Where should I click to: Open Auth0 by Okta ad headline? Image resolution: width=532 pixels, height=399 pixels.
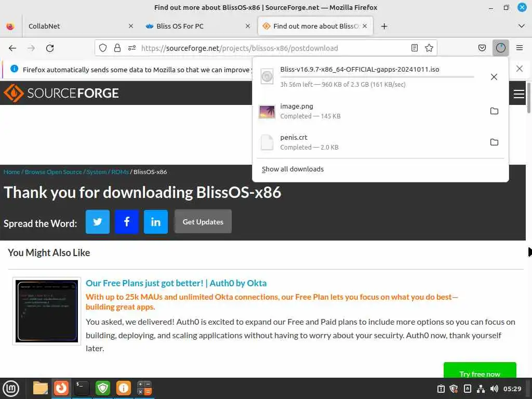pos(176,283)
